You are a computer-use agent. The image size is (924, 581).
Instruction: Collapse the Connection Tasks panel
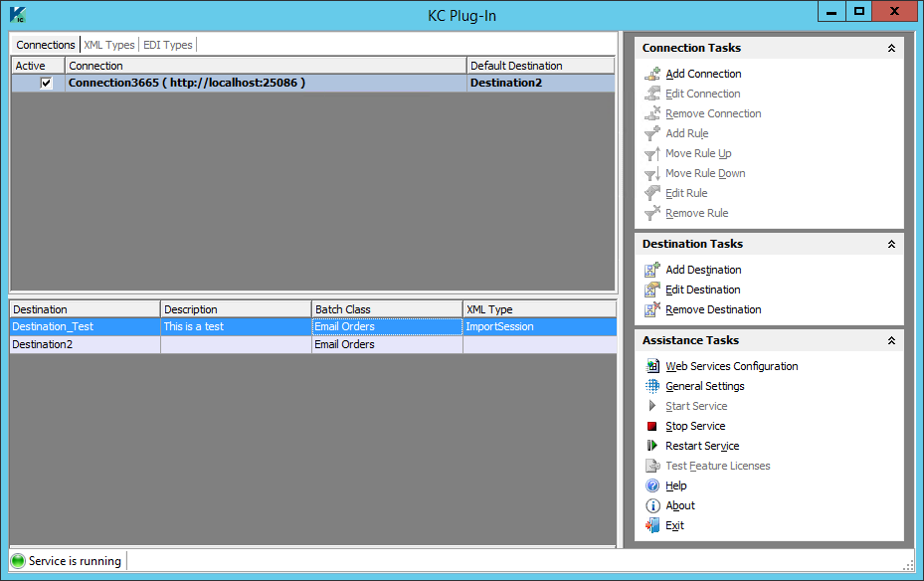[x=891, y=48]
